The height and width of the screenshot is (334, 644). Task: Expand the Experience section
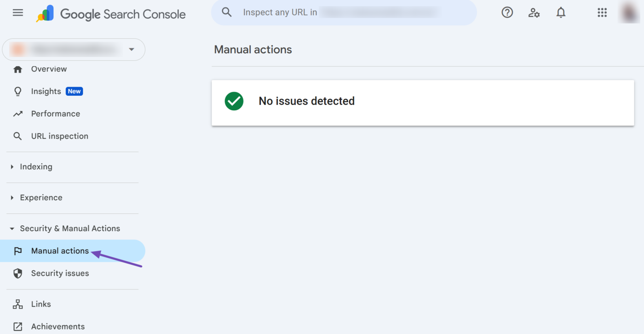point(41,198)
